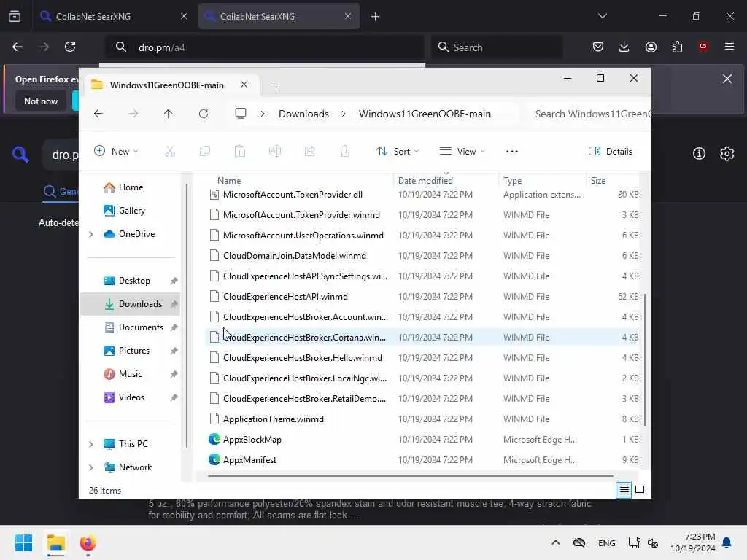Open Firefox extensions puzzle icon
This screenshot has width=747, height=560.
[677, 47]
